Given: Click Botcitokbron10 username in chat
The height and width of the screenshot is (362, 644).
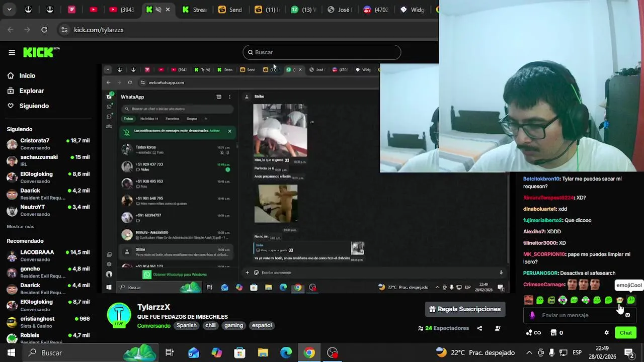Looking at the screenshot, I should coord(541,179).
